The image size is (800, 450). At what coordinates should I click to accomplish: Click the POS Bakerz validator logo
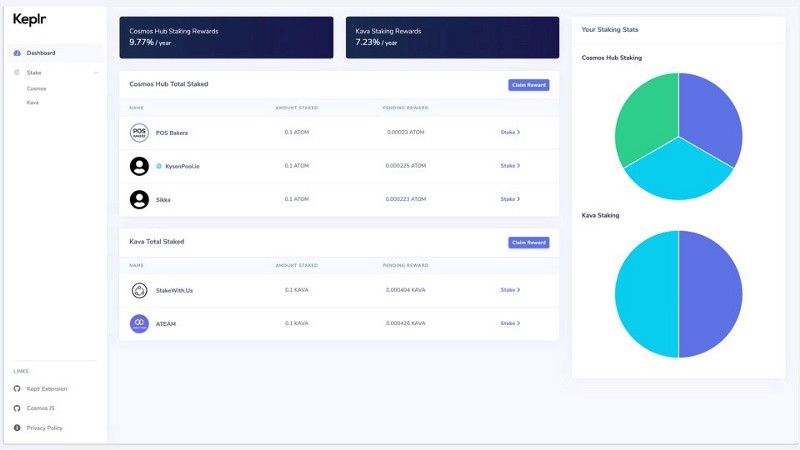pos(139,133)
